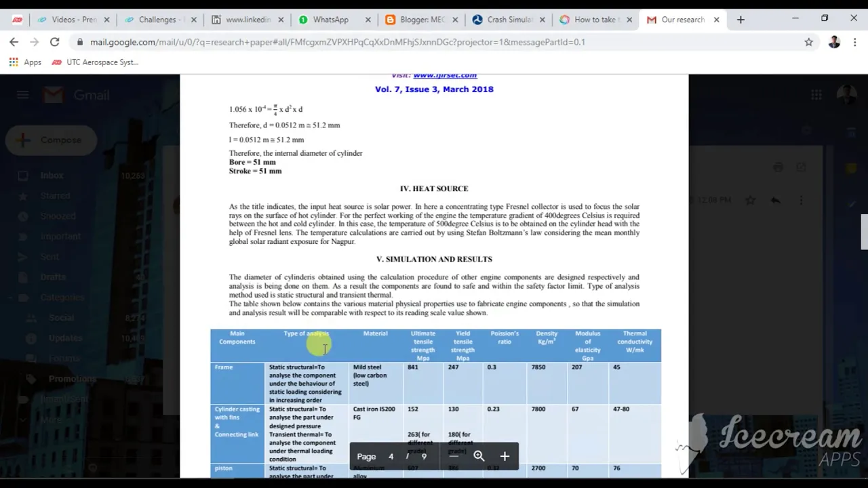
Task: Click the site lock icon in address bar
Action: pyautogui.click(x=80, y=42)
